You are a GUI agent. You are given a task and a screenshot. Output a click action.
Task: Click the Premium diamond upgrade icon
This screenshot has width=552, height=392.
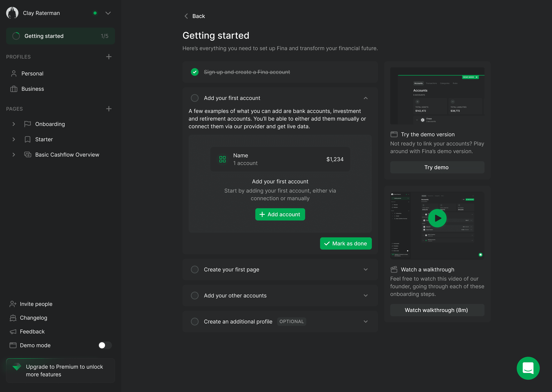click(x=17, y=367)
